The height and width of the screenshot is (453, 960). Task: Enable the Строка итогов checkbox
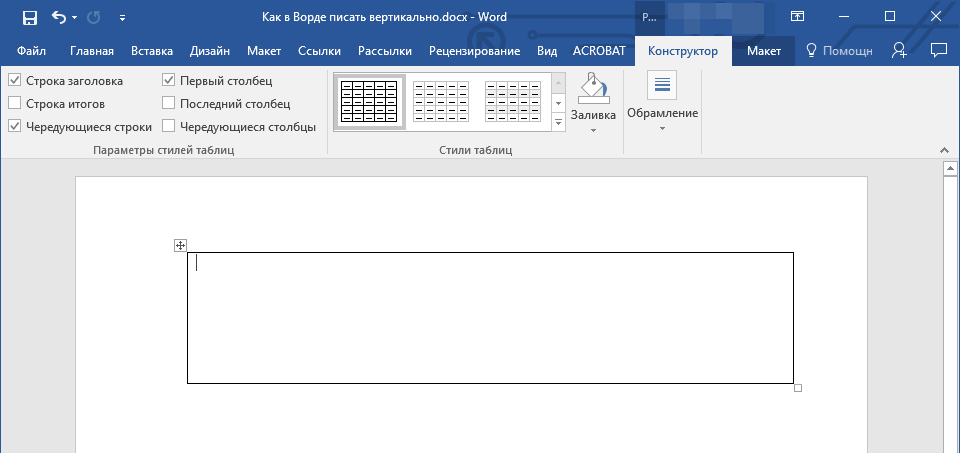(x=15, y=103)
